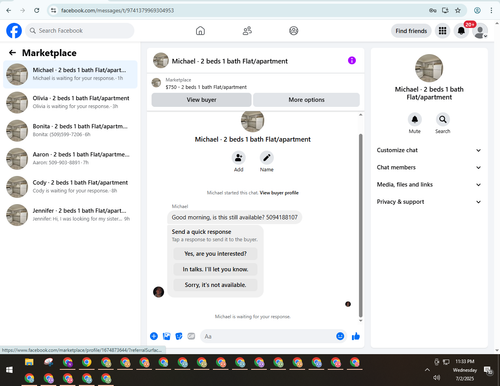Image resolution: width=500 pixels, height=386 pixels.
Task: Send the 'Yes, are you interested?' quick response
Action: pyautogui.click(x=215, y=254)
